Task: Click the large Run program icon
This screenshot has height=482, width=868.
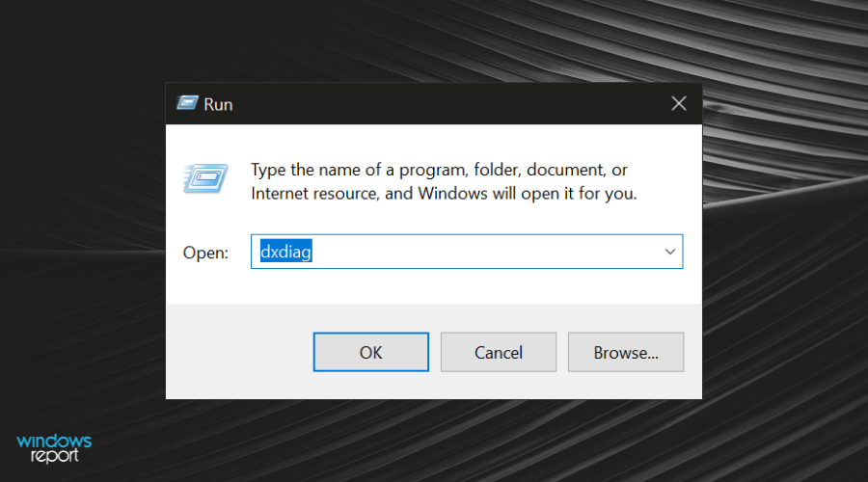Action: tap(204, 178)
